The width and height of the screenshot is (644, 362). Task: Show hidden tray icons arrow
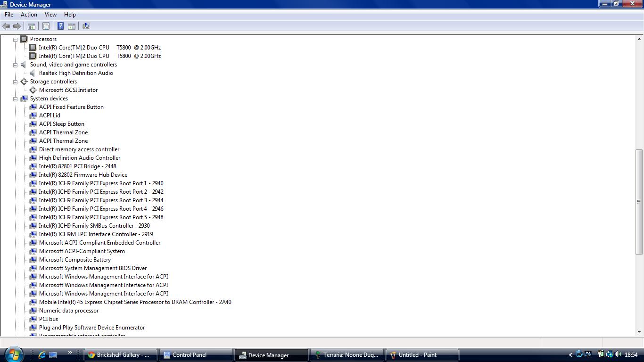571,355
